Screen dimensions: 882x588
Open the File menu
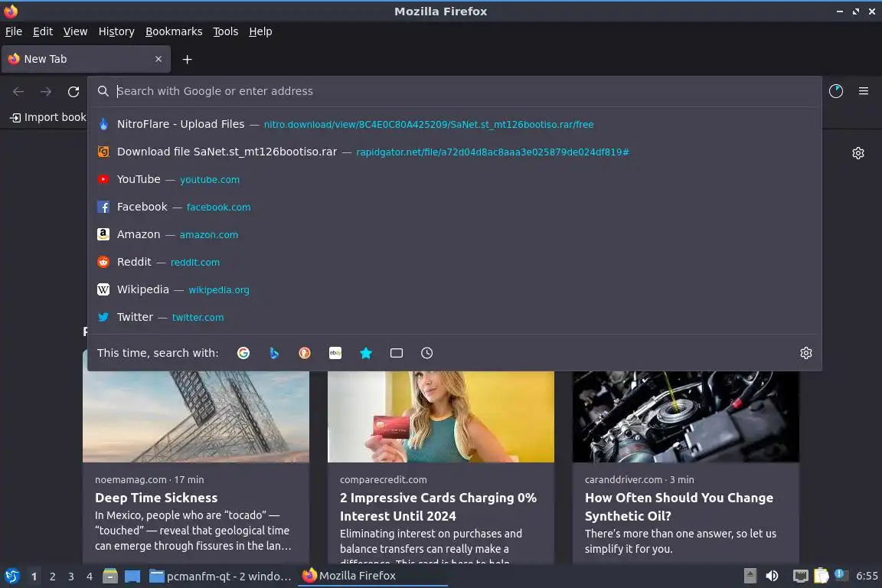(14, 31)
